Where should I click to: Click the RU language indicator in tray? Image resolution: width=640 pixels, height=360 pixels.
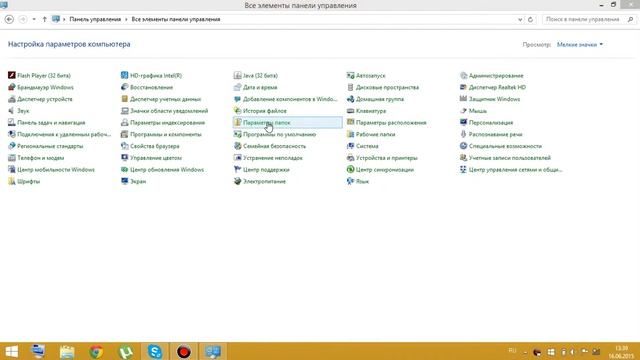point(512,351)
